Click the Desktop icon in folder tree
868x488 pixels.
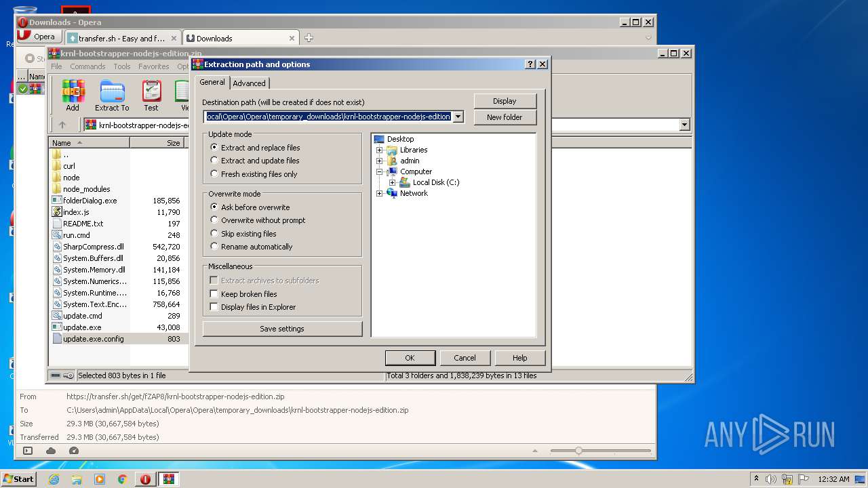(379, 139)
